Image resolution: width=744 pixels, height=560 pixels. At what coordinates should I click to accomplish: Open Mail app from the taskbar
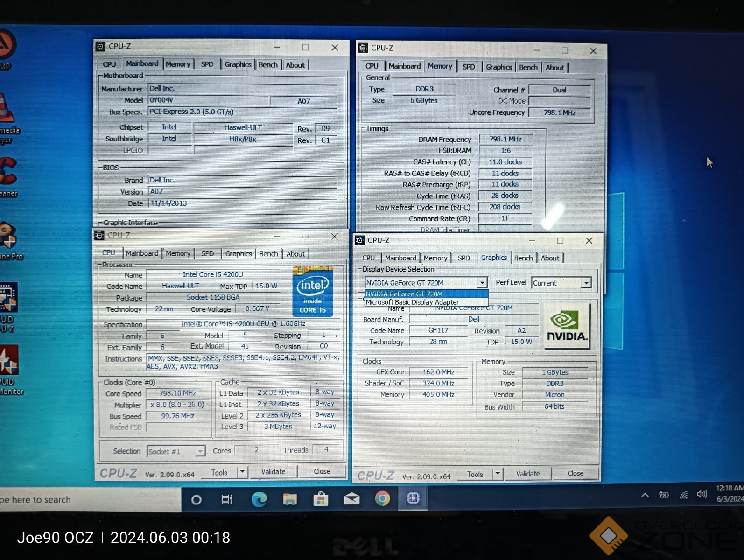(x=351, y=499)
